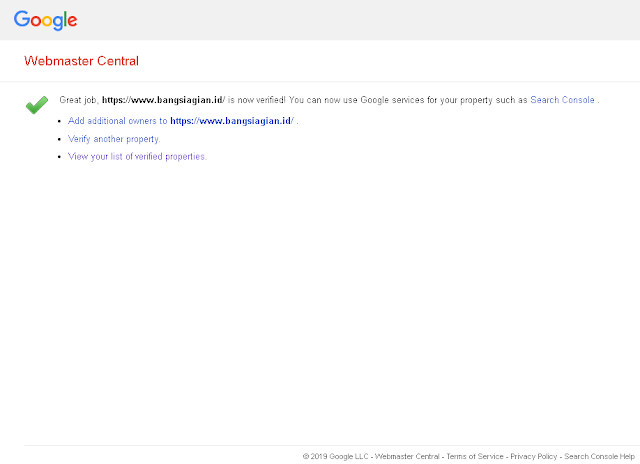
Task: Click the Google logo
Action: click(45, 20)
